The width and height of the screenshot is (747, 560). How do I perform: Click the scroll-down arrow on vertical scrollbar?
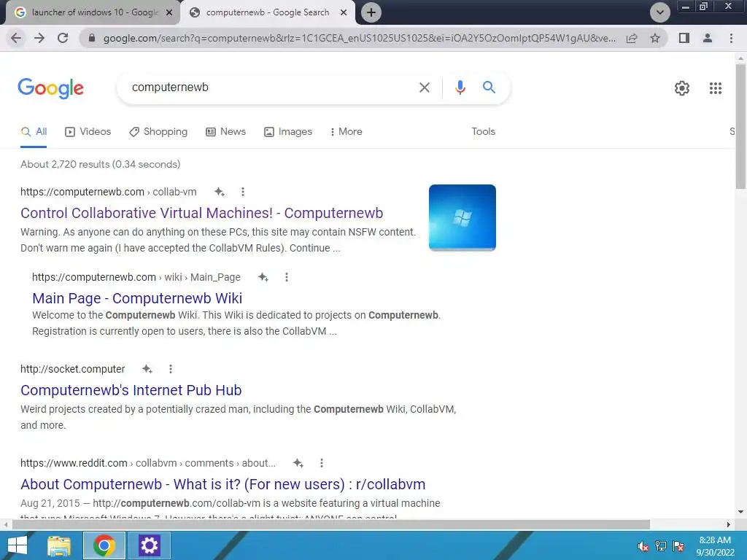pos(740,513)
